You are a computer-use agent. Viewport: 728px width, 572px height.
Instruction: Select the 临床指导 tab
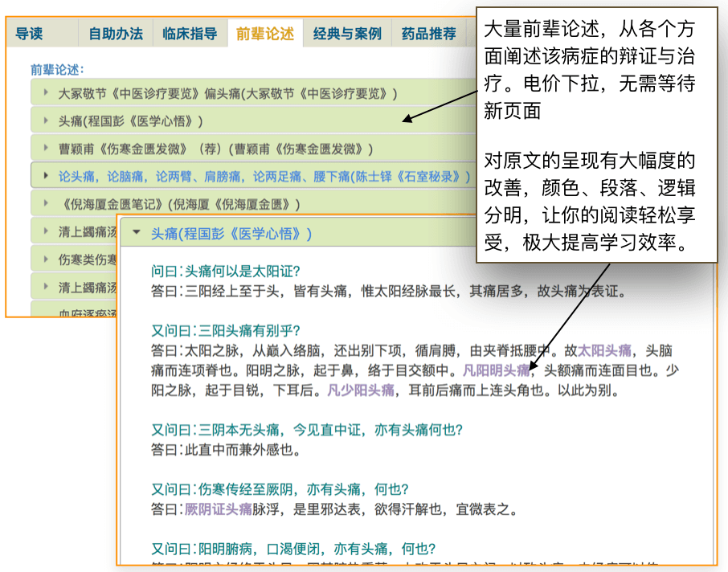click(x=190, y=34)
